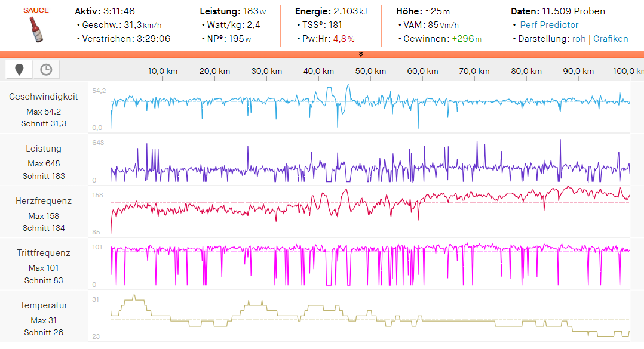Viewport: 644px width, 349px height.
Task: Click the 50,0 km axis marker
Action: [370, 71]
